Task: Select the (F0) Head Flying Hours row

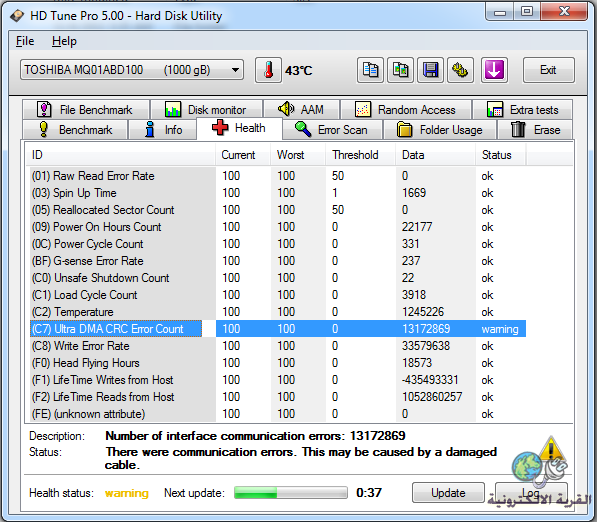Action: click(278, 363)
